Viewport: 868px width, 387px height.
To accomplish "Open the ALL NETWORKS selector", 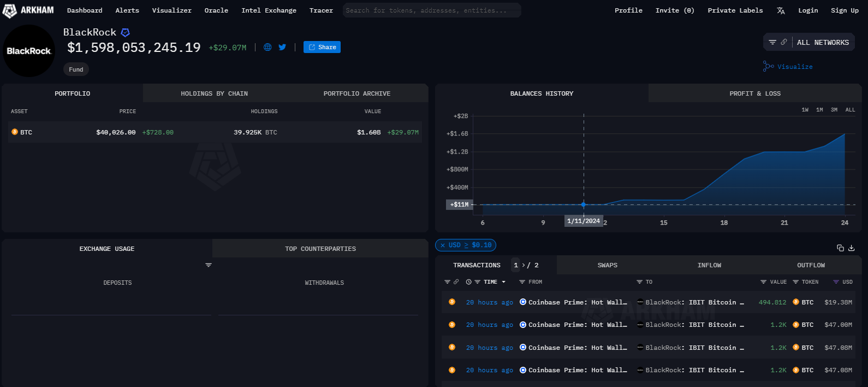I will pyautogui.click(x=823, y=42).
